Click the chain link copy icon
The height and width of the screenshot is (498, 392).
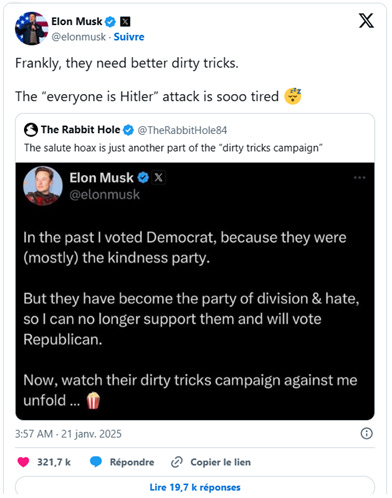tap(177, 462)
